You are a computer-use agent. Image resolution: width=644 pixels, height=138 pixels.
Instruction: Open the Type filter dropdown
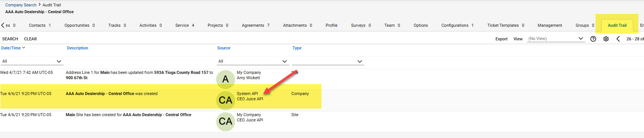point(328,61)
